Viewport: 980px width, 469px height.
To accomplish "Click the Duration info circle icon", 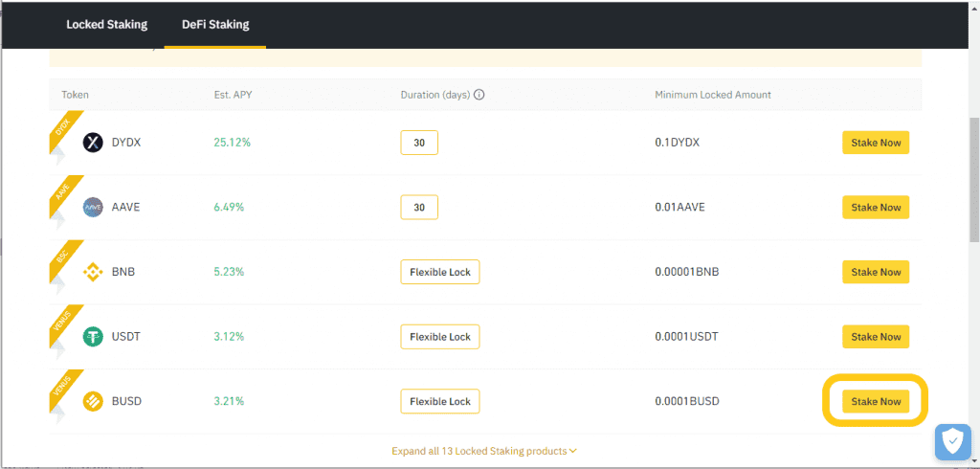I will coord(479,95).
